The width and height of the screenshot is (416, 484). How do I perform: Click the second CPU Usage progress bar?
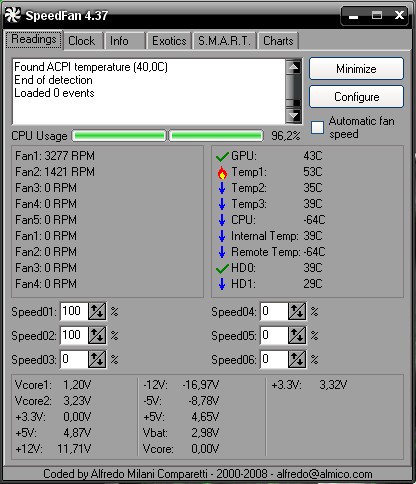pyautogui.click(x=216, y=136)
